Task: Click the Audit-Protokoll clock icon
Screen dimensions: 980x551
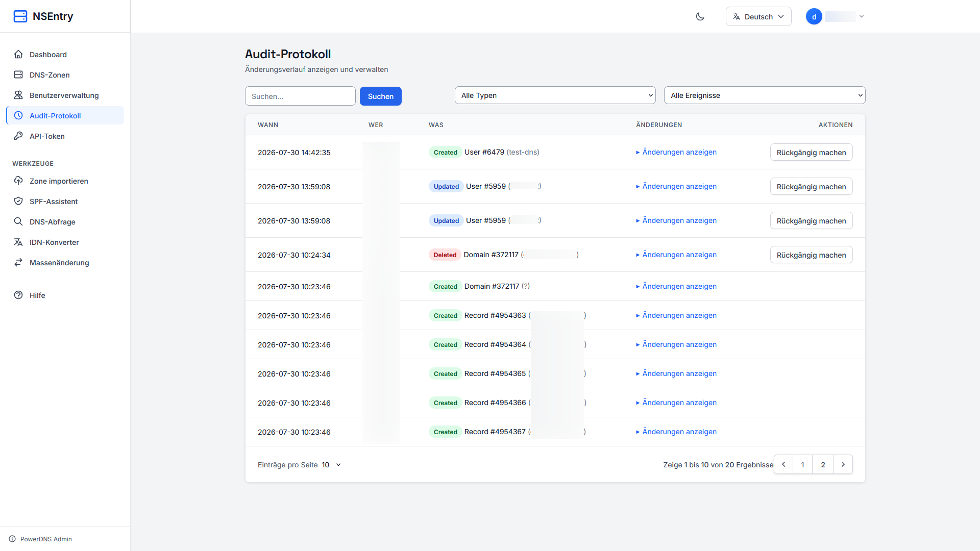Action: click(18, 115)
